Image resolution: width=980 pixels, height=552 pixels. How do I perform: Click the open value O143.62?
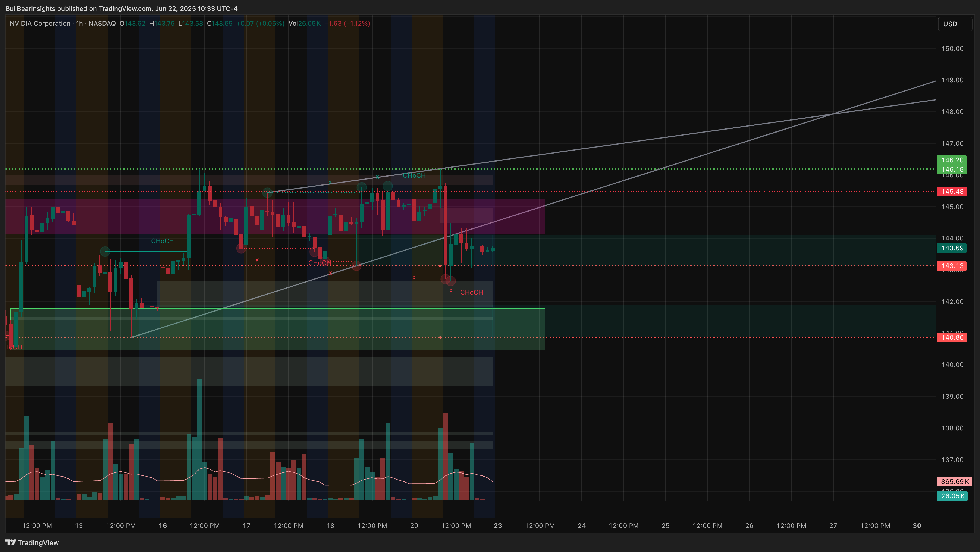click(132, 23)
